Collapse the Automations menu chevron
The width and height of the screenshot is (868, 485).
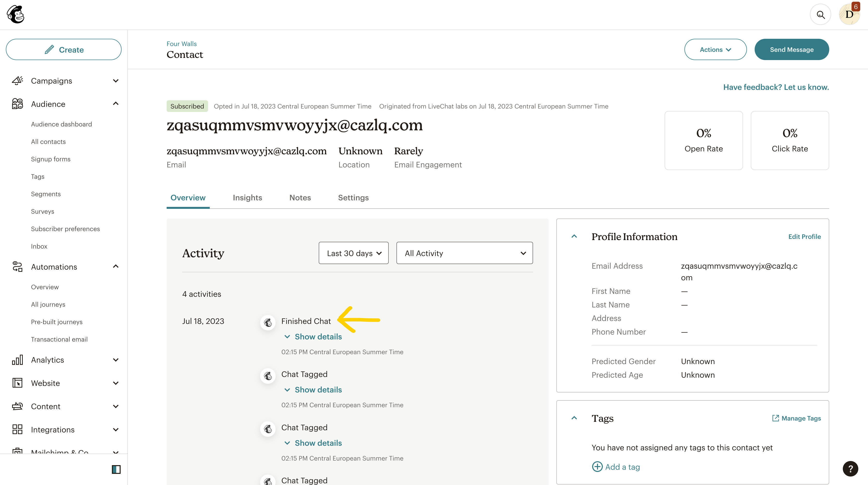(116, 266)
